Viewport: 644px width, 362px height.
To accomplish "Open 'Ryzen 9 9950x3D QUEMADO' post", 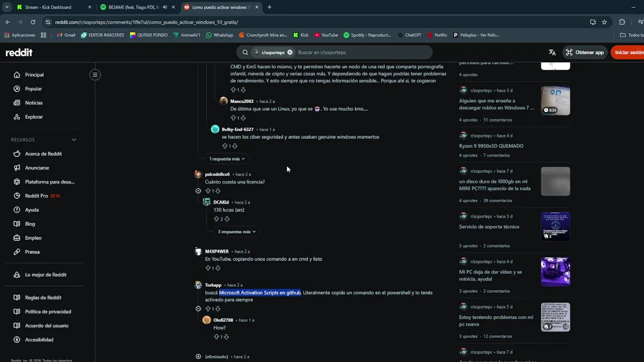I will 491,146.
